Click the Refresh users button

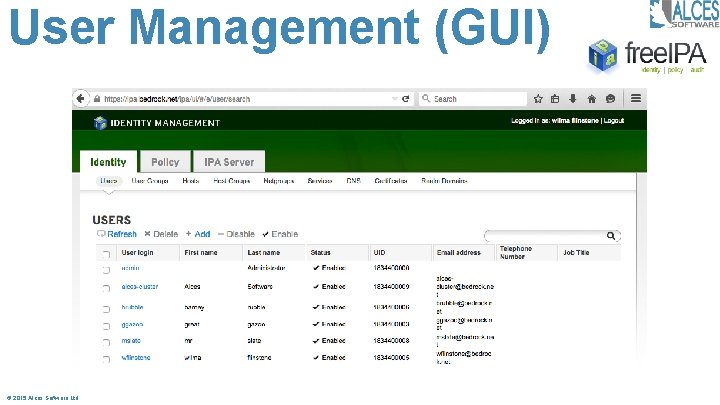pos(117,234)
